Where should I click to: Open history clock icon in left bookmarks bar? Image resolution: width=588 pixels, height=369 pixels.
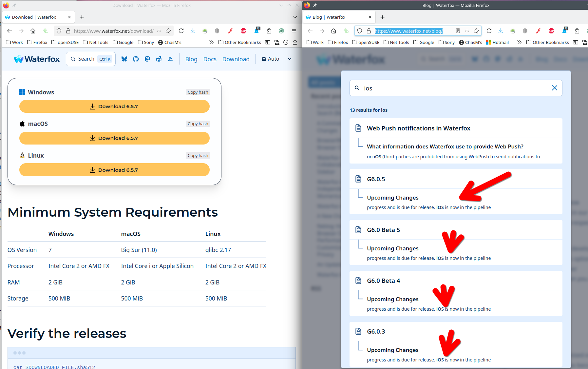(286, 42)
